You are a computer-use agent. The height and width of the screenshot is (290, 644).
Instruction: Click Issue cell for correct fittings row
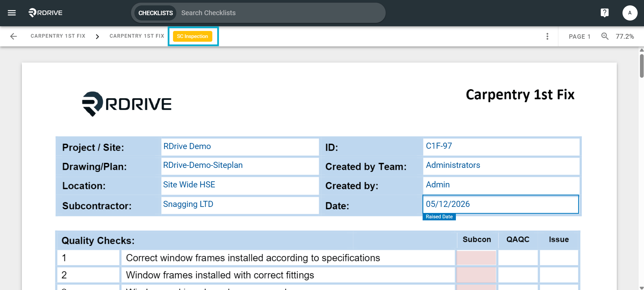559,275
